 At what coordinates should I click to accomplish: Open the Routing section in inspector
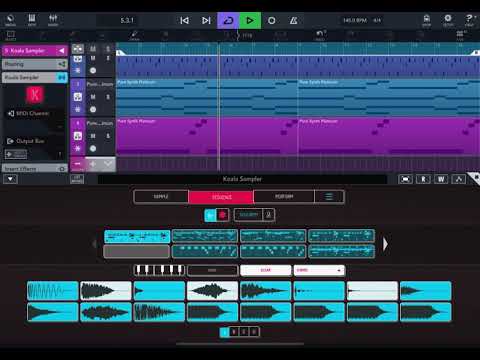click(x=35, y=64)
